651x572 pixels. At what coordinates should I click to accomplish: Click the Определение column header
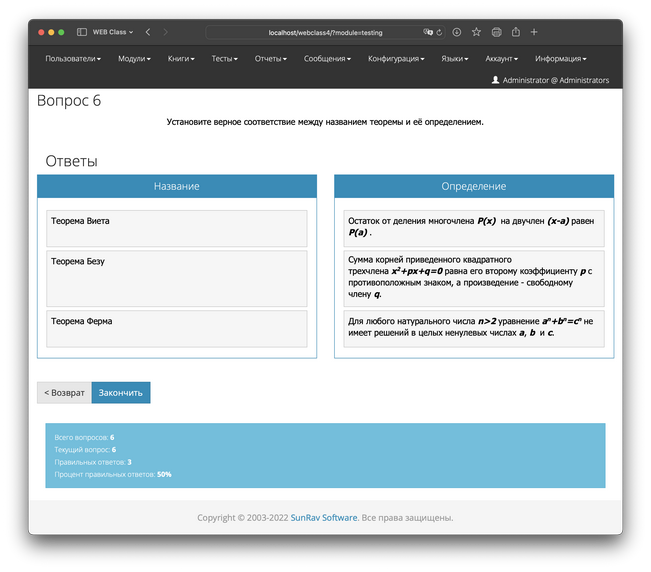tap(474, 186)
